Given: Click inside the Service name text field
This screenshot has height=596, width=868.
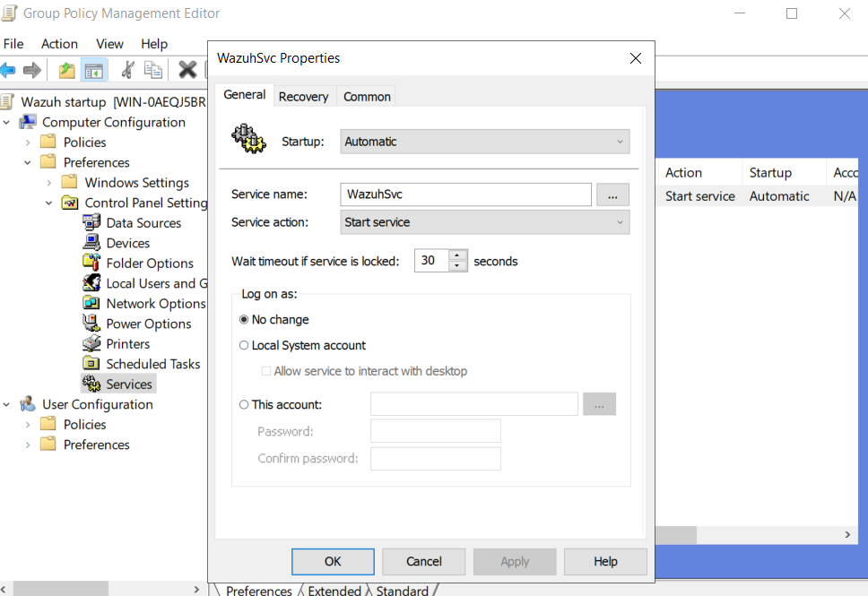Looking at the screenshot, I should pos(465,194).
